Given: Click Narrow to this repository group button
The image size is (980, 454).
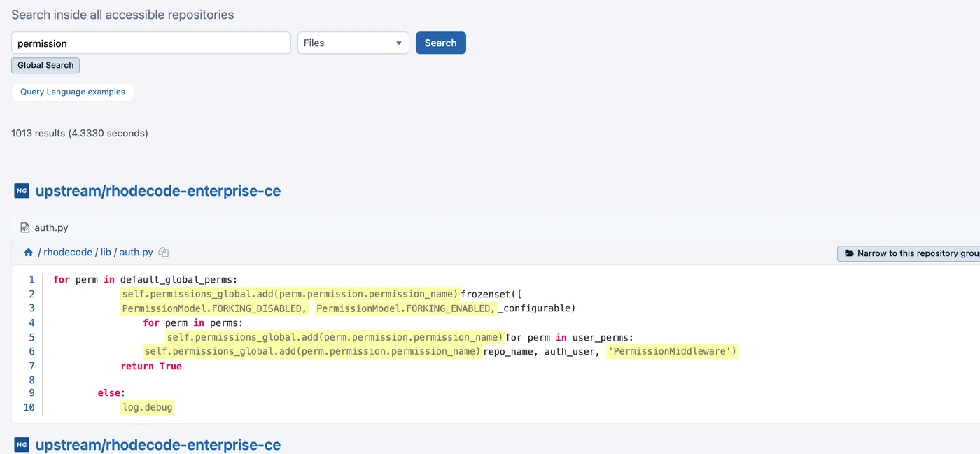Looking at the screenshot, I should (909, 253).
